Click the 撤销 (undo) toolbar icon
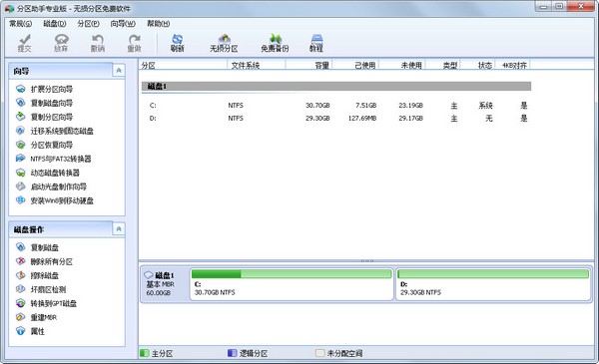This screenshot has height=364, width=599. [98, 43]
